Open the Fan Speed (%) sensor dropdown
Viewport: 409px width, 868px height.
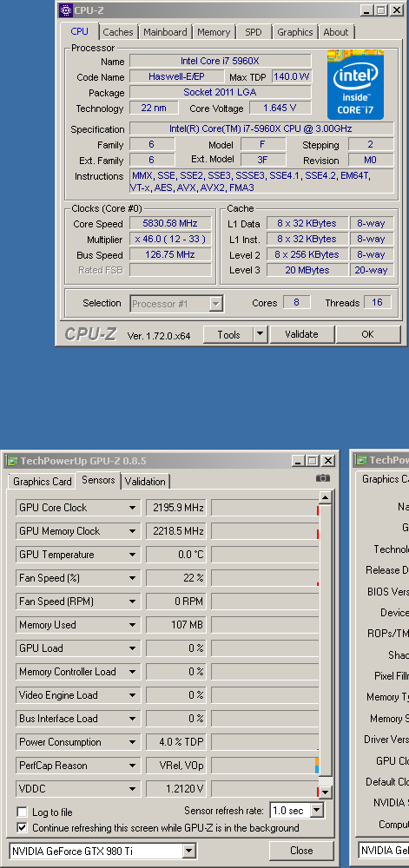pyautogui.click(x=132, y=578)
